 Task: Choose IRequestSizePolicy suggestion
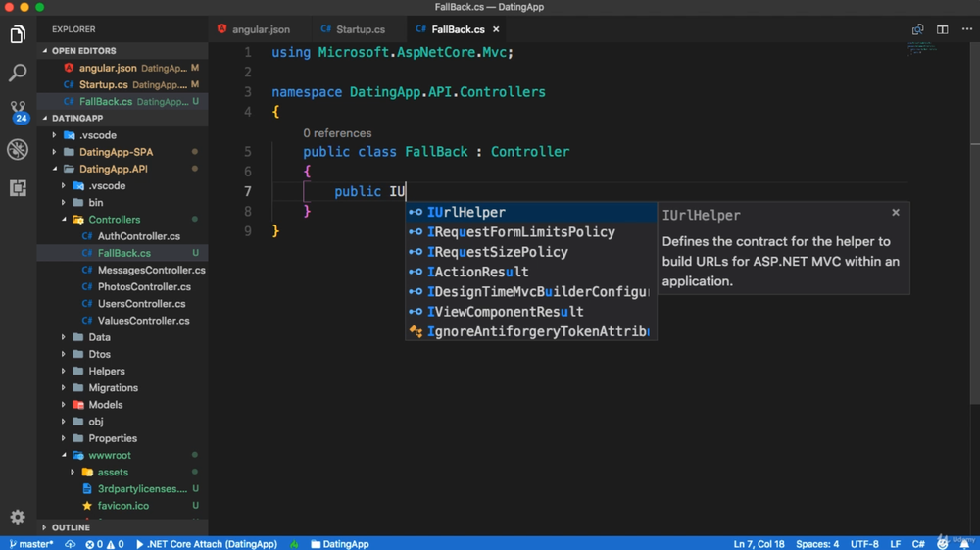coord(531,252)
